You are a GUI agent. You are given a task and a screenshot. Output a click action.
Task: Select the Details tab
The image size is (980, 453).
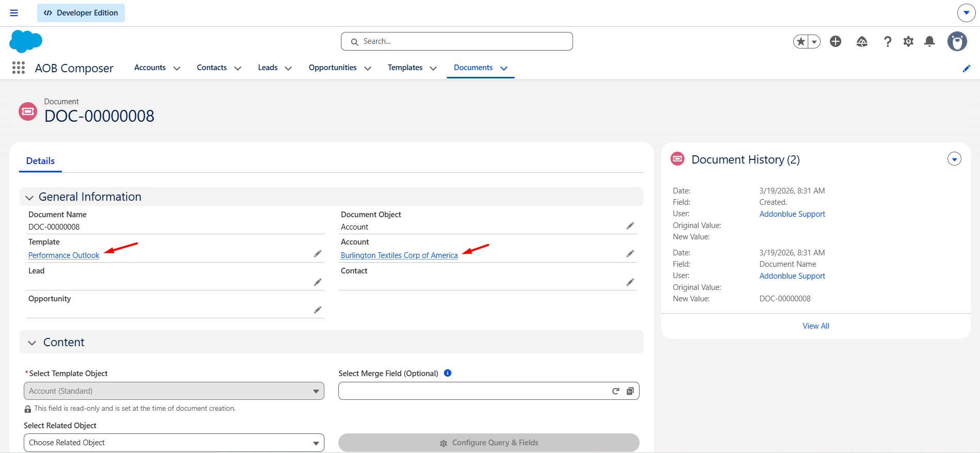(40, 161)
